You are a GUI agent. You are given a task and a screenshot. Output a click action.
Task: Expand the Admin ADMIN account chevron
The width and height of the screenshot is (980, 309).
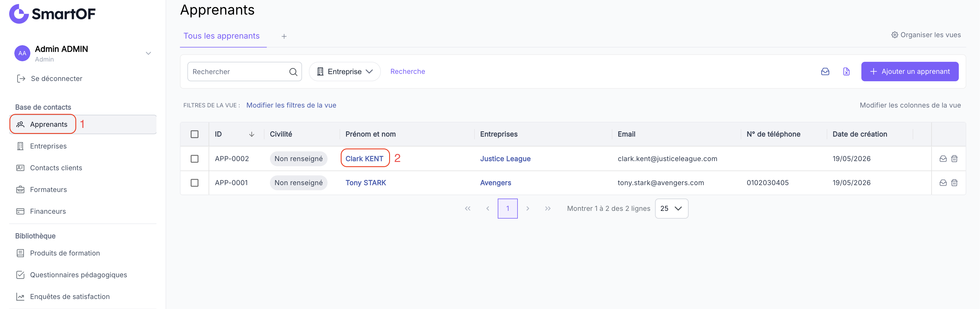click(x=148, y=53)
